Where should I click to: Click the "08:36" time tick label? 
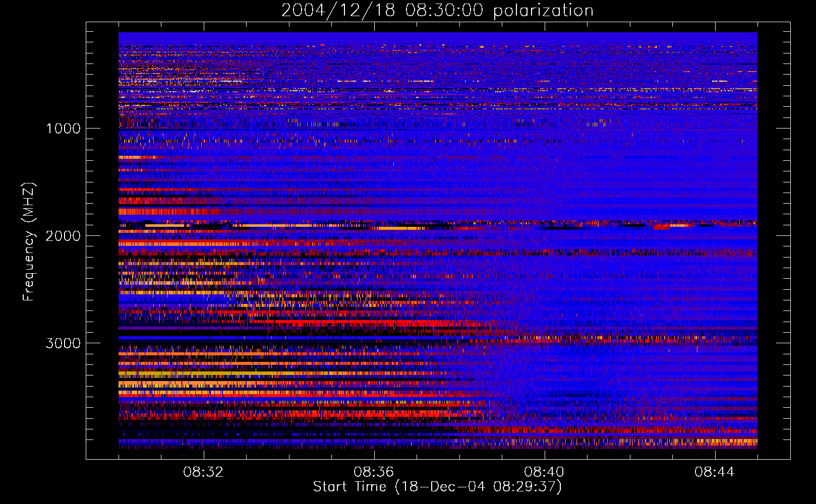pyautogui.click(x=374, y=472)
